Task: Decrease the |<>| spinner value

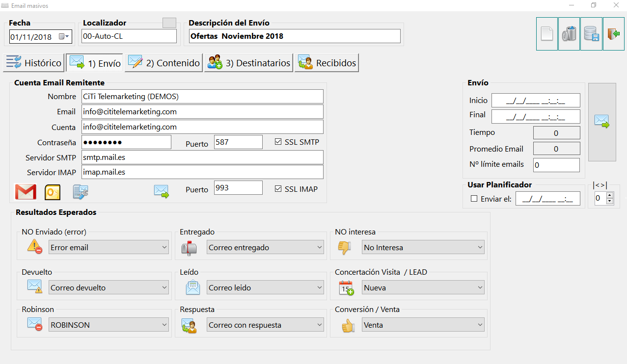Action: click(x=610, y=201)
